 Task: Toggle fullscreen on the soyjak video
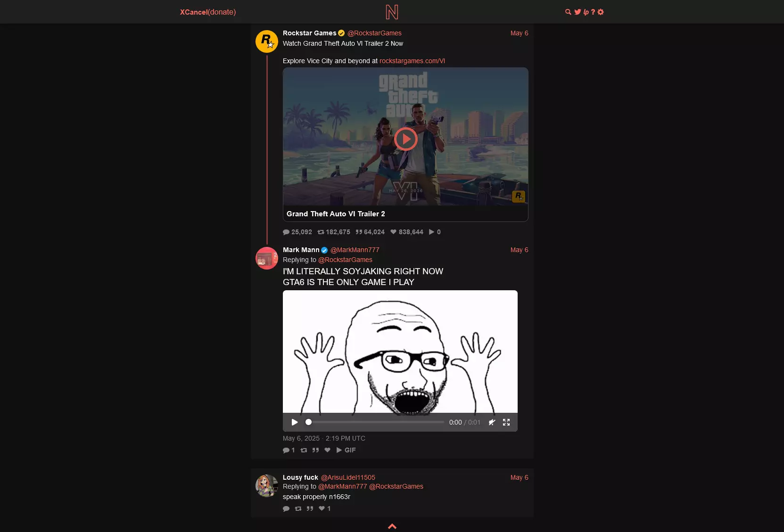pyautogui.click(x=506, y=422)
